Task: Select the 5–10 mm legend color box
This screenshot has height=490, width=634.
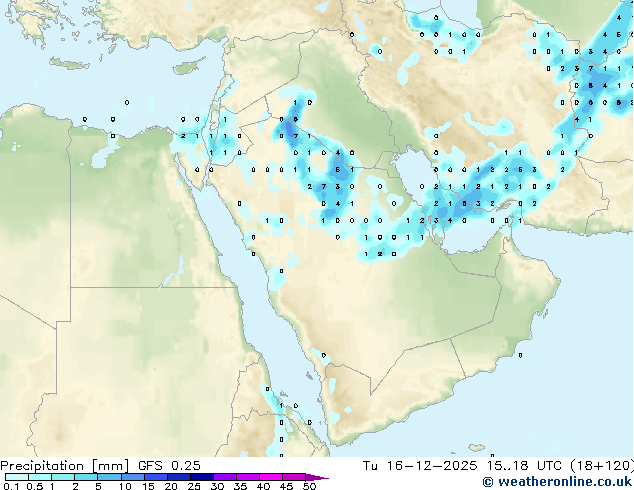Action: (109, 477)
